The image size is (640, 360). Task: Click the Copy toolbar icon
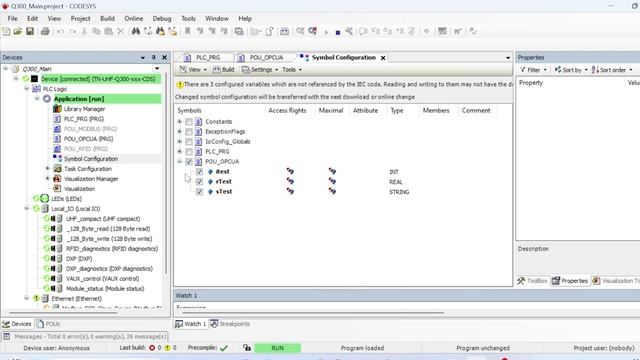click(x=96, y=31)
